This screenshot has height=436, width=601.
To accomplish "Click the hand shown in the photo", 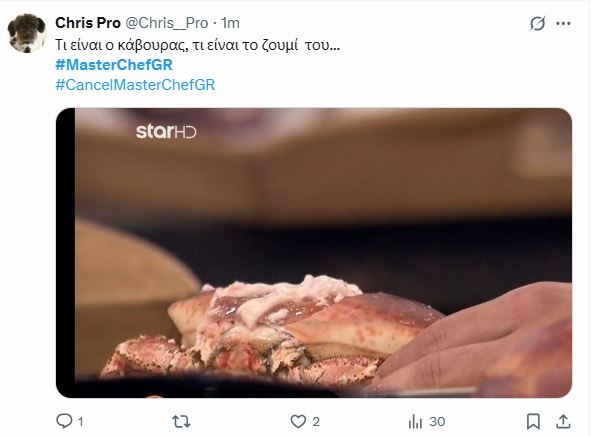I will [500, 340].
